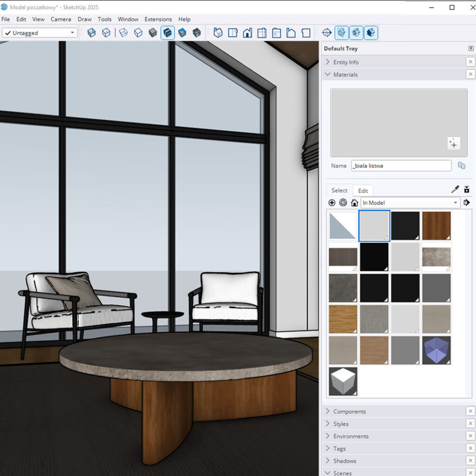Select the dark wood material swatch
The height and width of the screenshot is (476, 476).
tap(436, 226)
